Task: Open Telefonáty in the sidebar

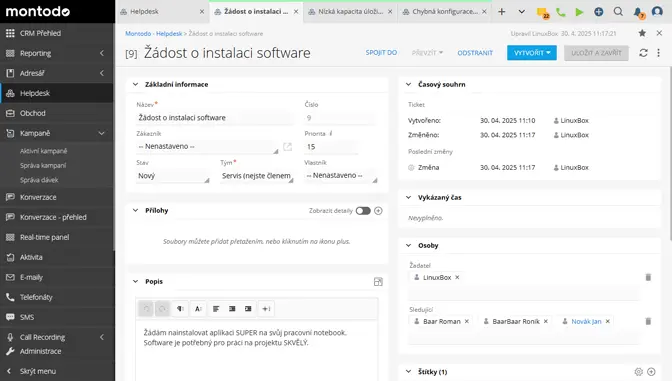Action: pos(57,297)
